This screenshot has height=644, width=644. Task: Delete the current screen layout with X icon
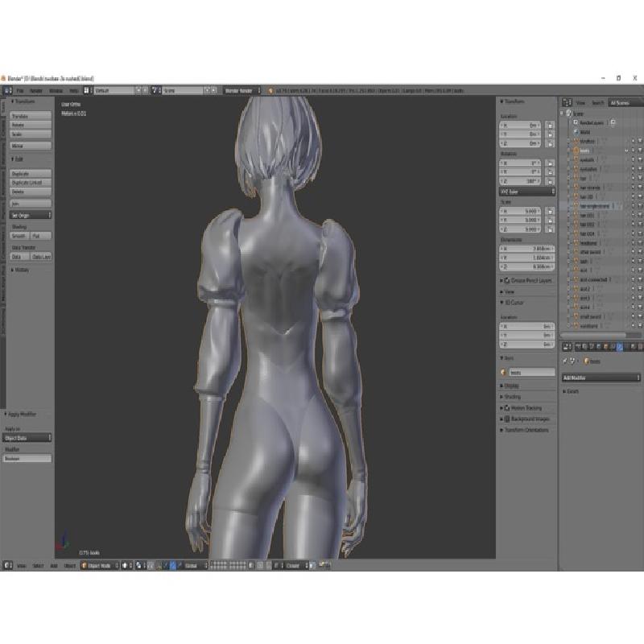point(145,90)
